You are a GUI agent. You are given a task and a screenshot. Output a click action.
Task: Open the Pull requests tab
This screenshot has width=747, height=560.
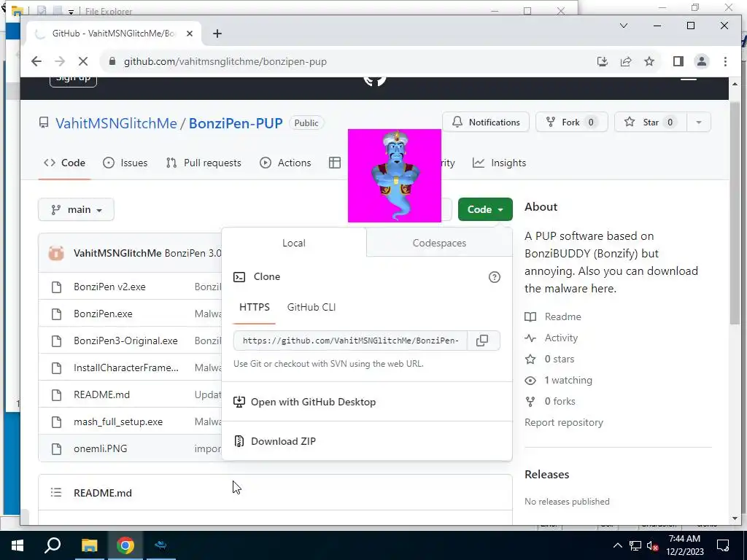coord(204,163)
